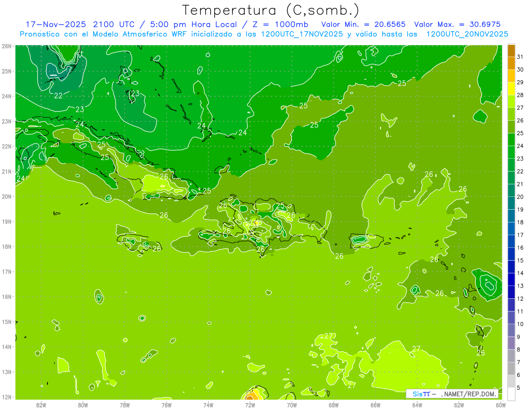Click the 68W longitude label
The width and height of the screenshot is (532, 411).
pyautogui.click(x=334, y=405)
